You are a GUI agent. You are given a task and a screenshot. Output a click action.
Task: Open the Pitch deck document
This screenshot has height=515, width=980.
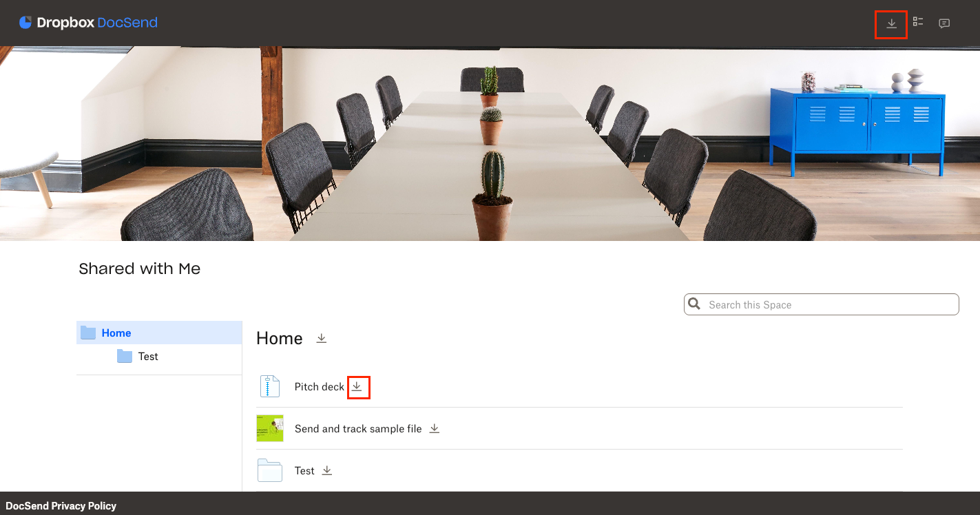(x=320, y=387)
